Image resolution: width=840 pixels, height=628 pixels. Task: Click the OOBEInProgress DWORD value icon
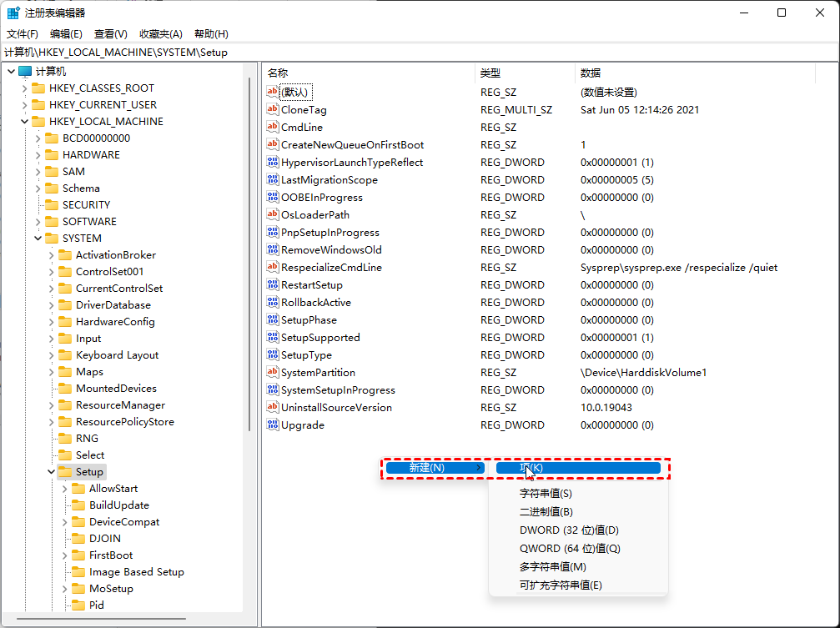pos(272,197)
